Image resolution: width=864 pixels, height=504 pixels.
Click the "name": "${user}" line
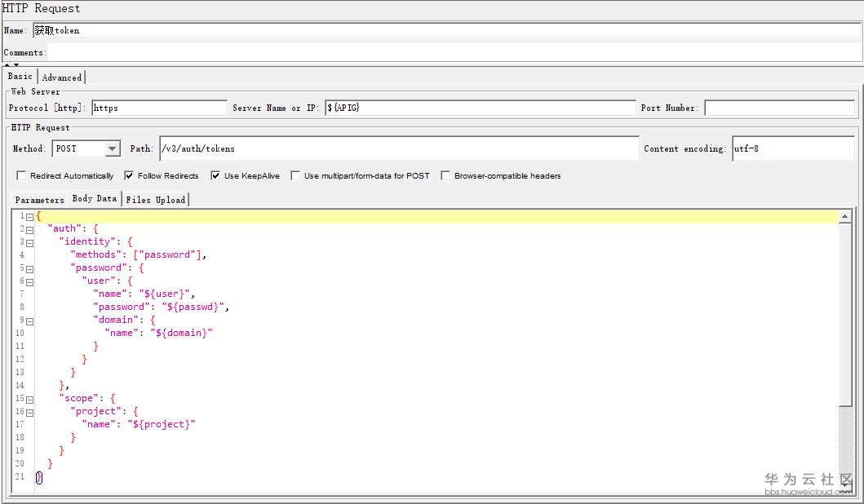(x=144, y=294)
